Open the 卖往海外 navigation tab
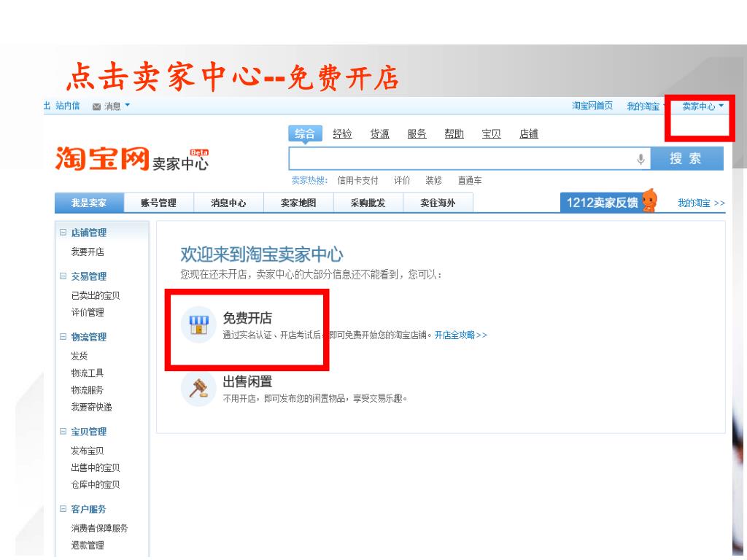The width and height of the screenshot is (747, 560). pos(438,203)
